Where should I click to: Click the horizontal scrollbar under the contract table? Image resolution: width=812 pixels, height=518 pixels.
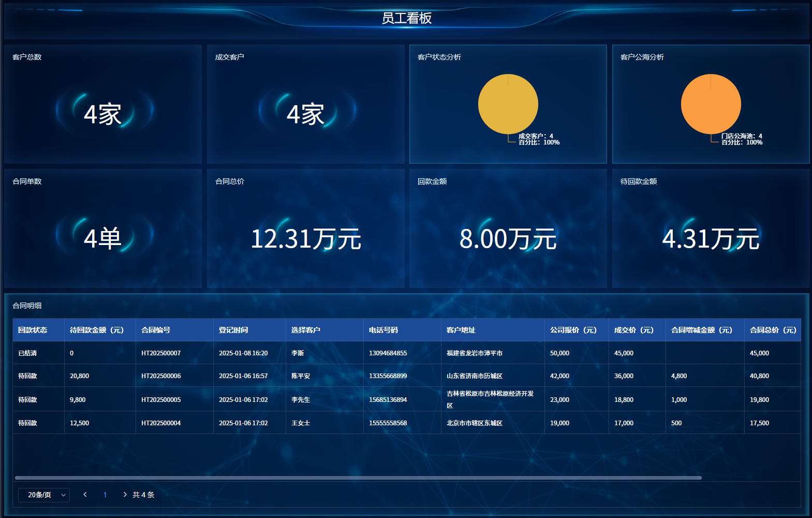(x=358, y=478)
